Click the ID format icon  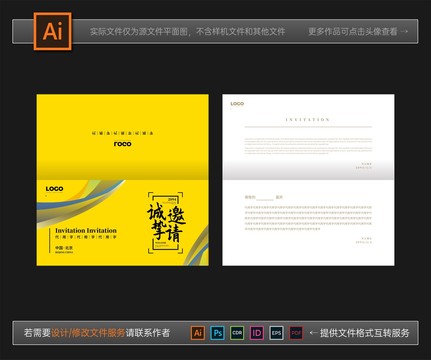tap(257, 333)
